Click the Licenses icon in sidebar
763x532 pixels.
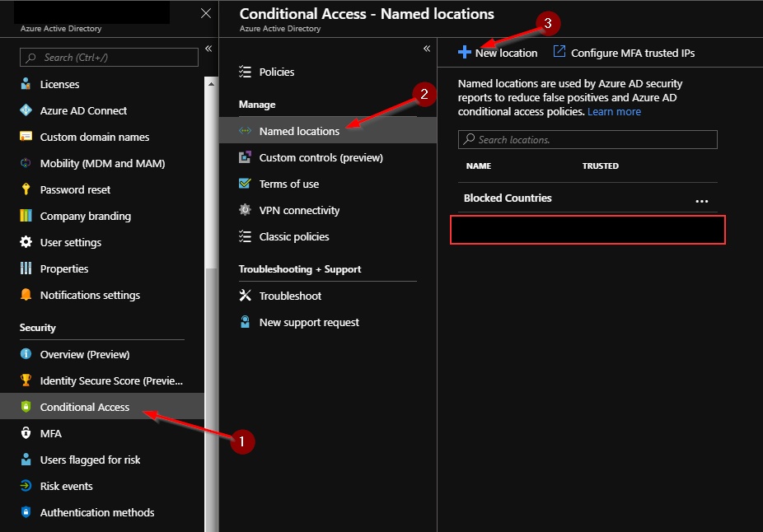[x=26, y=84]
